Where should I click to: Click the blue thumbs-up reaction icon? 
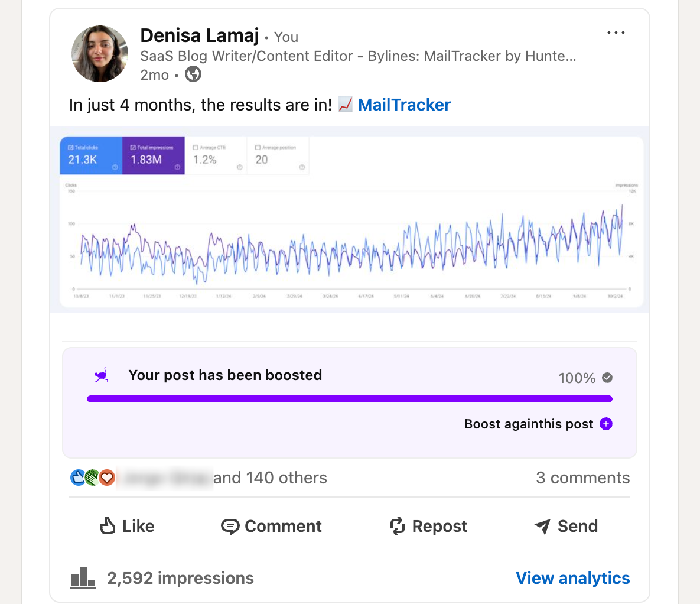click(79, 478)
